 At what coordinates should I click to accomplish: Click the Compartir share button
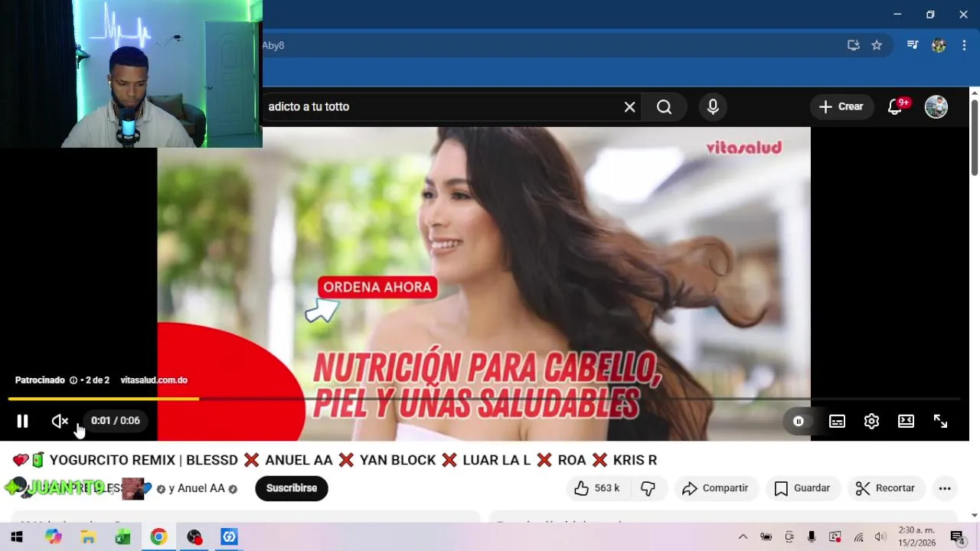pyautogui.click(x=715, y=488)
